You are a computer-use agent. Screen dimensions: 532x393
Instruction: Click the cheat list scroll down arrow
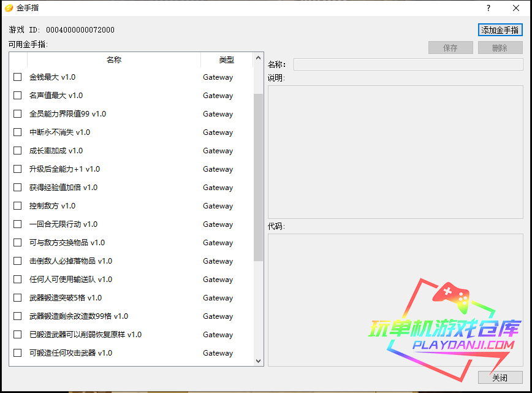click(x=258, y=361)
